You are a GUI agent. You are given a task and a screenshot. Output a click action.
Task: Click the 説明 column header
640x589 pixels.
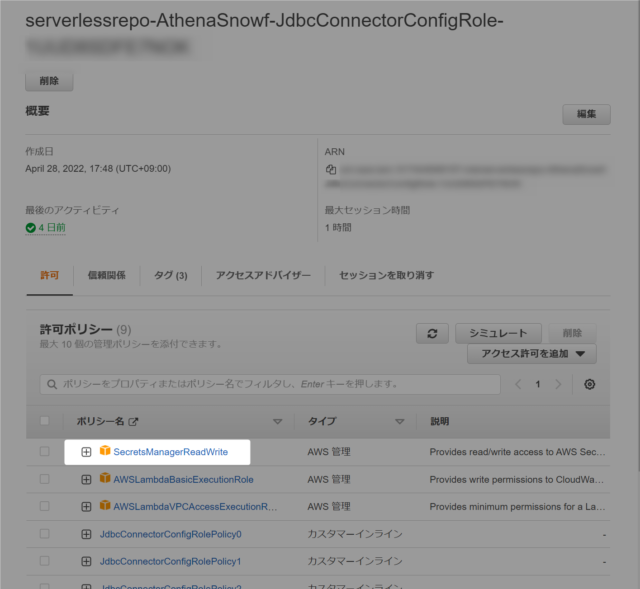(440, 422)
